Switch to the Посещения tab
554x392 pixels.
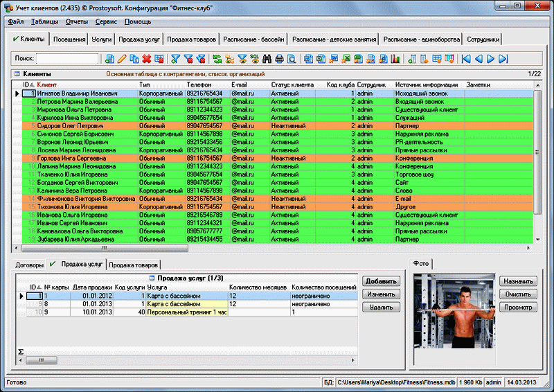[69, 40]
